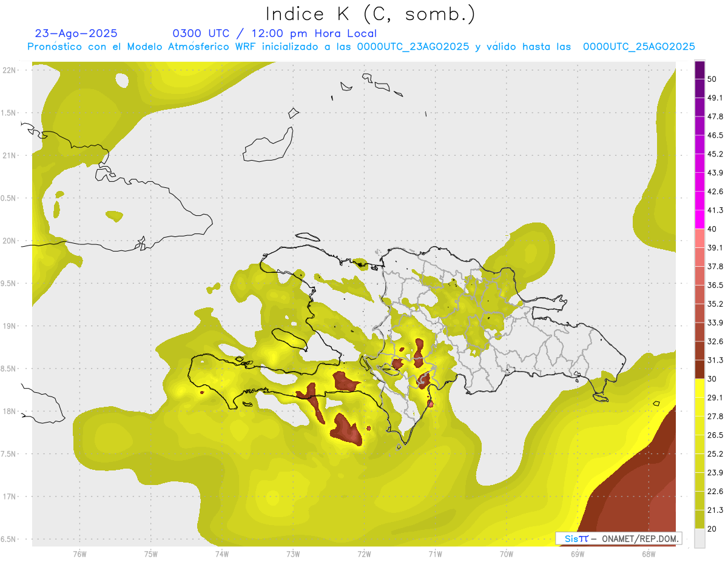Image resolution: width=728 pixels, height=562 pixels.
Task: Click the '22N' latitude label
Action: point(10,70)
